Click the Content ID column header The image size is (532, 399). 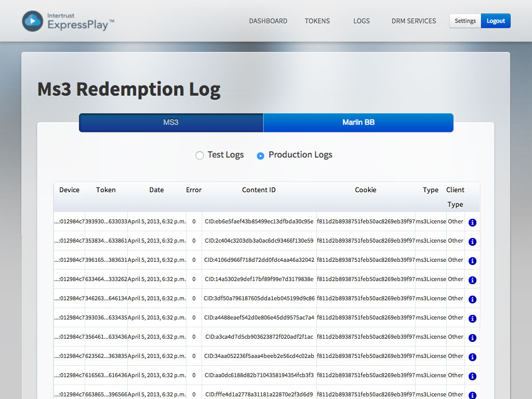pos(259,190)
